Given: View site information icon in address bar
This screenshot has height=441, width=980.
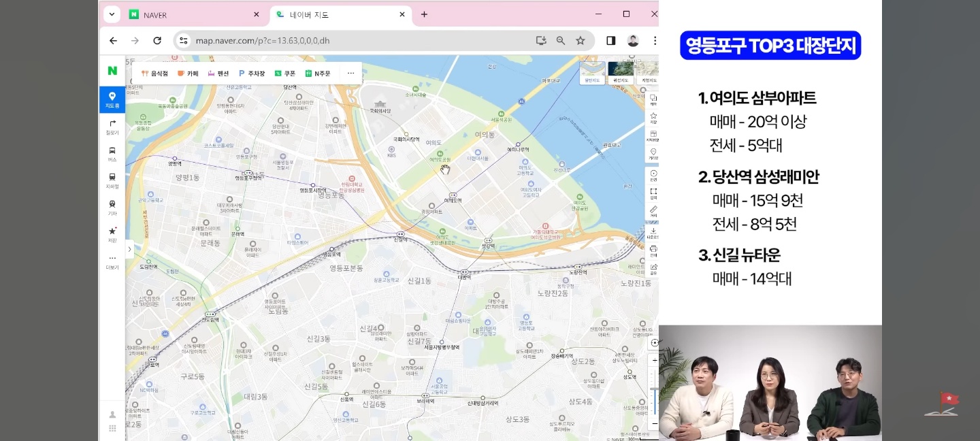Looking at the screenshot, I should [183, 41].
